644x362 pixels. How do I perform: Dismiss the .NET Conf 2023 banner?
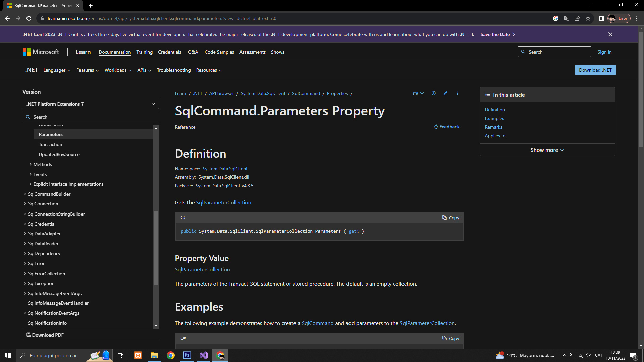(610, 34)
